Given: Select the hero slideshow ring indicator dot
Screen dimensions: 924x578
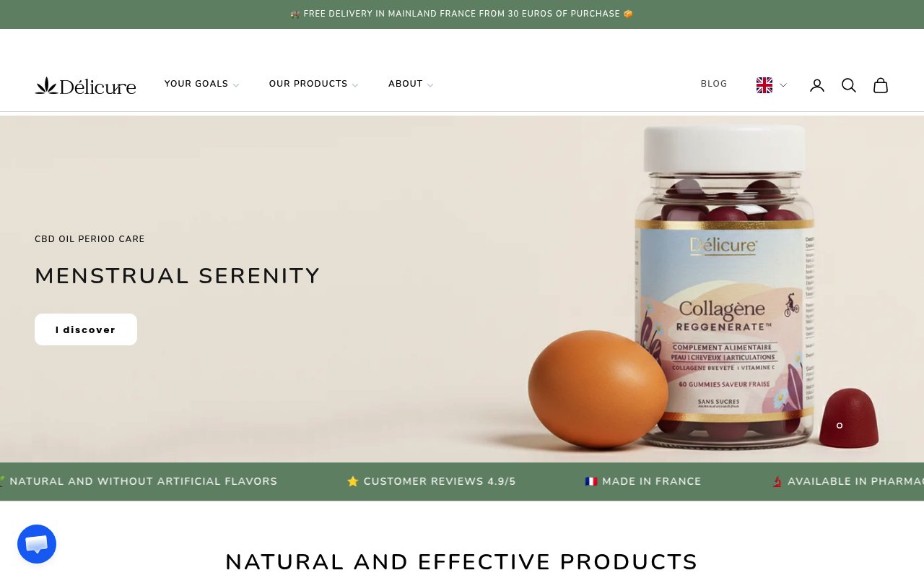Looking at the screenshot, I should pyautogui.click(x=840, y=426).
